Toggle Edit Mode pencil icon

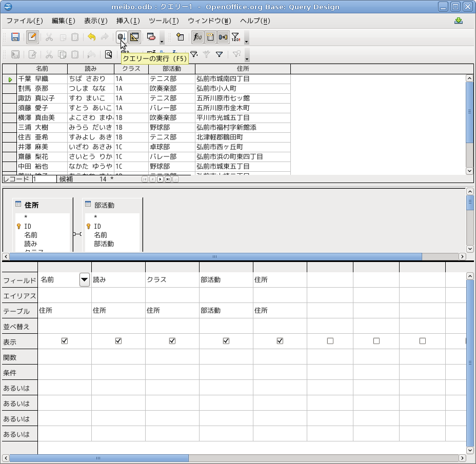[x=32, y=37]
